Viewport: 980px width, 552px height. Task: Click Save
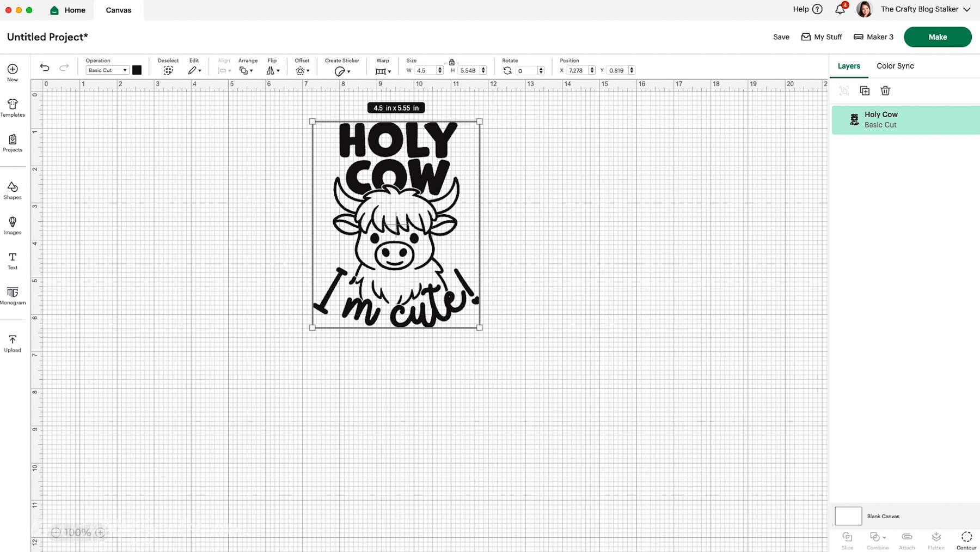coord(781,37)
